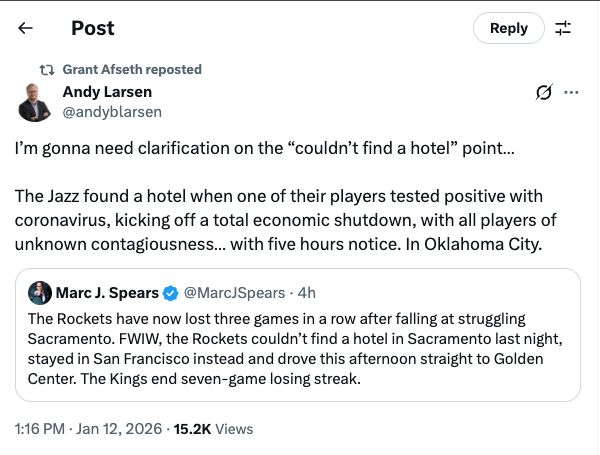
Task: Open the reply filter settings icon
Action: point(564,28)
